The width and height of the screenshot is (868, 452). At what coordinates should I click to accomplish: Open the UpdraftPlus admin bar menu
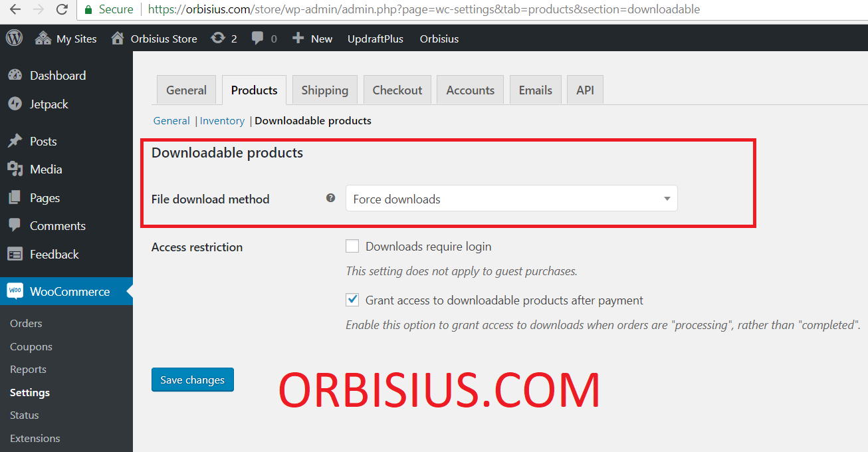pyautogui.click(x=375, y=39)
